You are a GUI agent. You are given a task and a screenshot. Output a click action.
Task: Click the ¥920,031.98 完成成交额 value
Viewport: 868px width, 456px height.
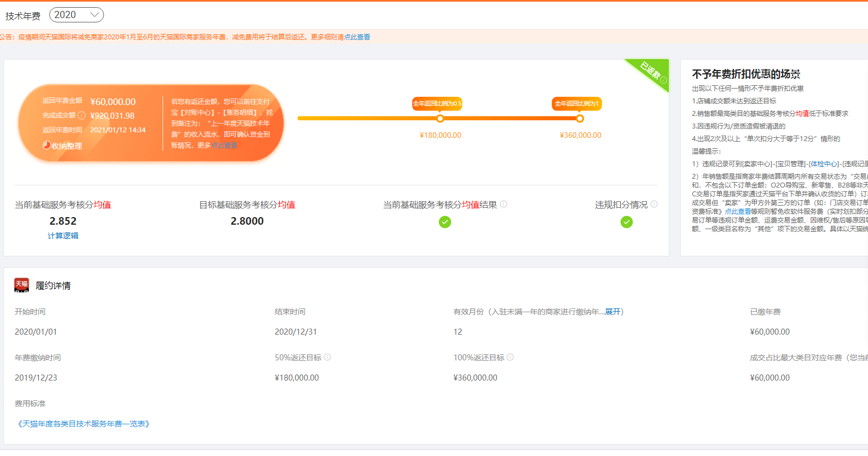pos(112,116)
